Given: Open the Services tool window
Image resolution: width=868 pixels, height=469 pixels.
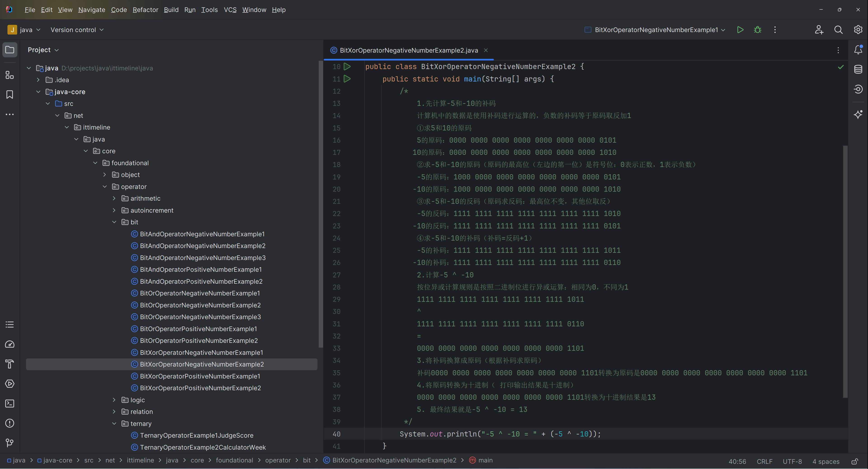Looking at the screenshot, I should [10, 384].
